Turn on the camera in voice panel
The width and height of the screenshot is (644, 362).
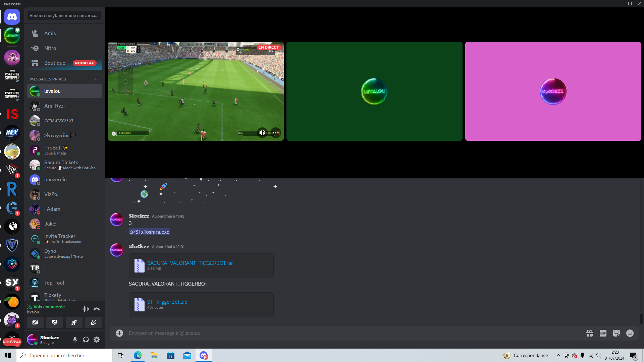coord(35,322)
